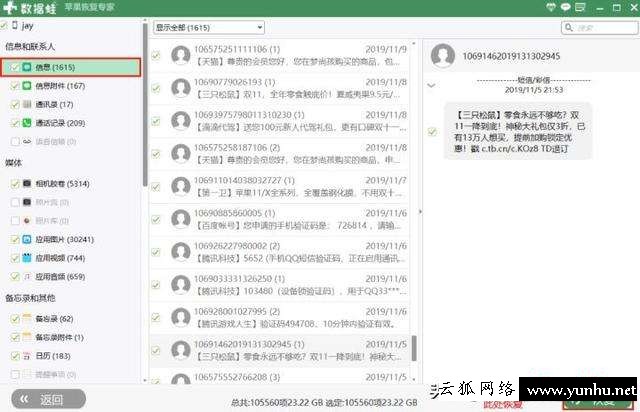Click the 通话记录 (209) phone icon
The height and width of the screenshot is (412, 640).
tap(27, 122)
